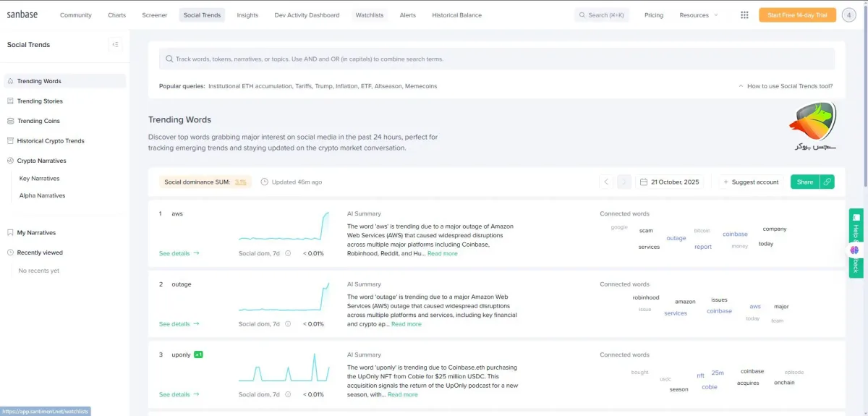
Task: Select popular query Tariffs
Action: click(303, 86)
